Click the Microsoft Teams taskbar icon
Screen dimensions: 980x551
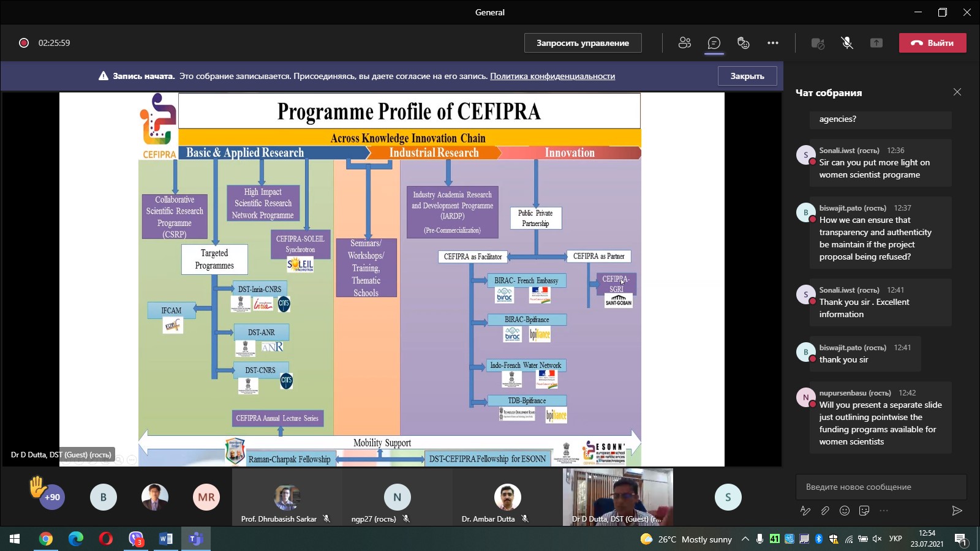click(x=196, y=539)
